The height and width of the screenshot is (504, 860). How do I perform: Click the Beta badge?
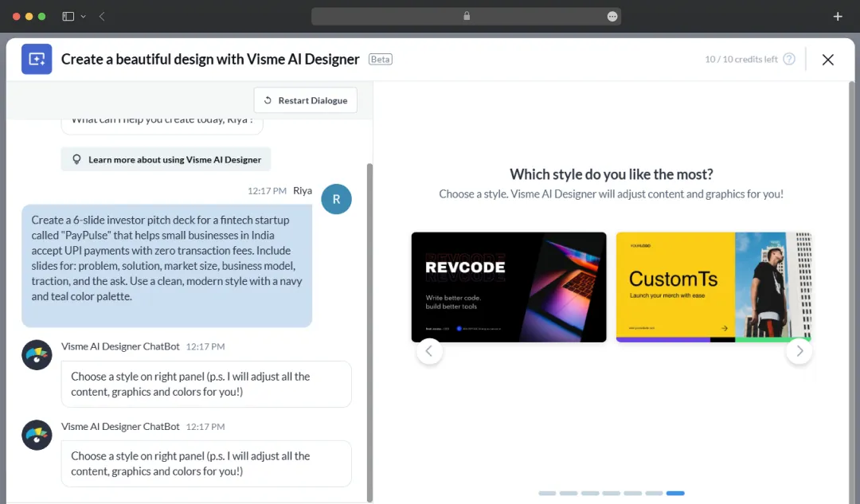pyautogui.click(x=380, y=59)
